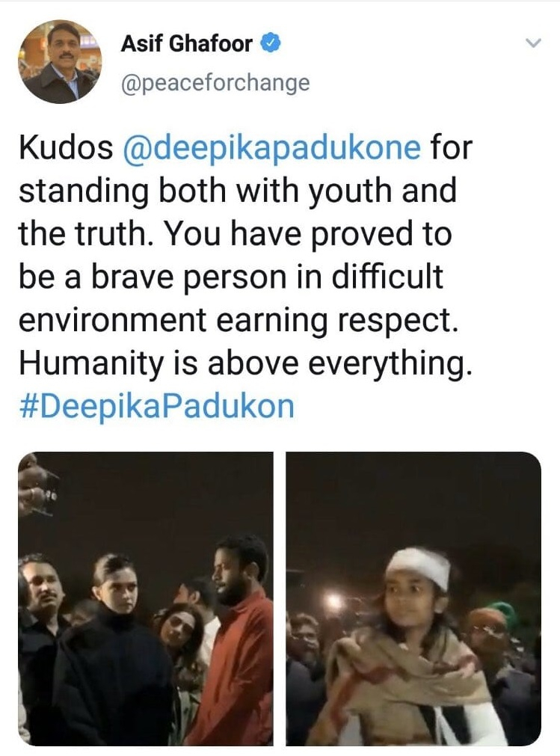Open the @peaceforchange handle
The width and height of the screenshot is (560, 756).
(215, 83)
